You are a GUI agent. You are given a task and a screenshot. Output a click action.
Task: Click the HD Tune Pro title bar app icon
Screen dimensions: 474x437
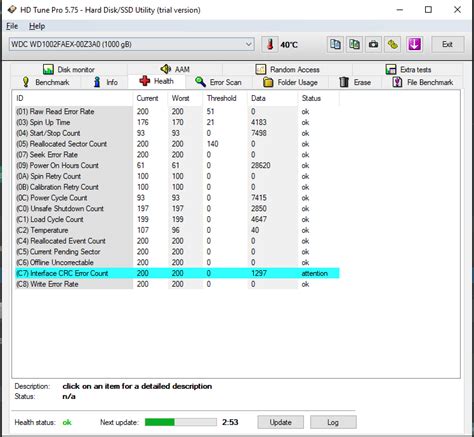12,10
